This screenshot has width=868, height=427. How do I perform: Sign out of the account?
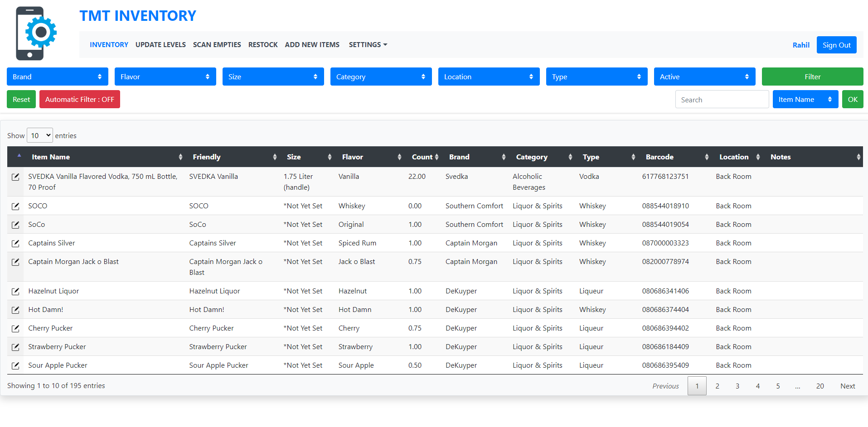(x=837, y=45)
